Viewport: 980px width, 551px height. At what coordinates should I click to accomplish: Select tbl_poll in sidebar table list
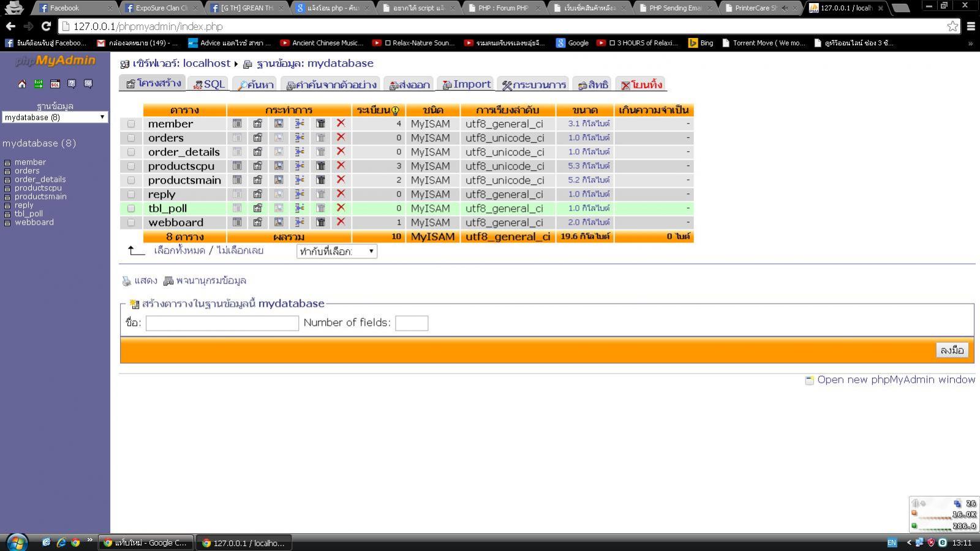[x=29, y=214]
